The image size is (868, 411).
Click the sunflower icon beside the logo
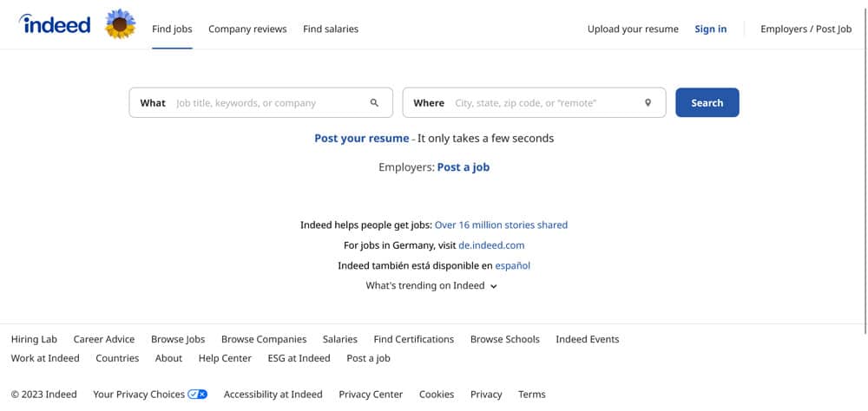pyautogui.click(x=120, y=25)
